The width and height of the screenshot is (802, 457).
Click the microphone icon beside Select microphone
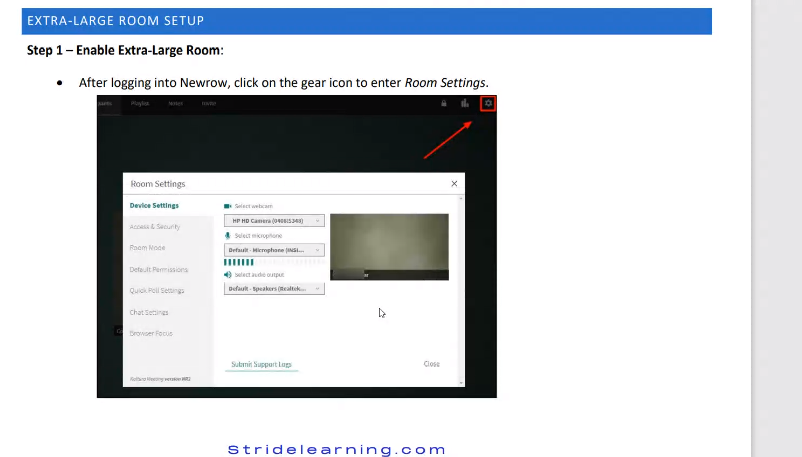coord(228,235)
